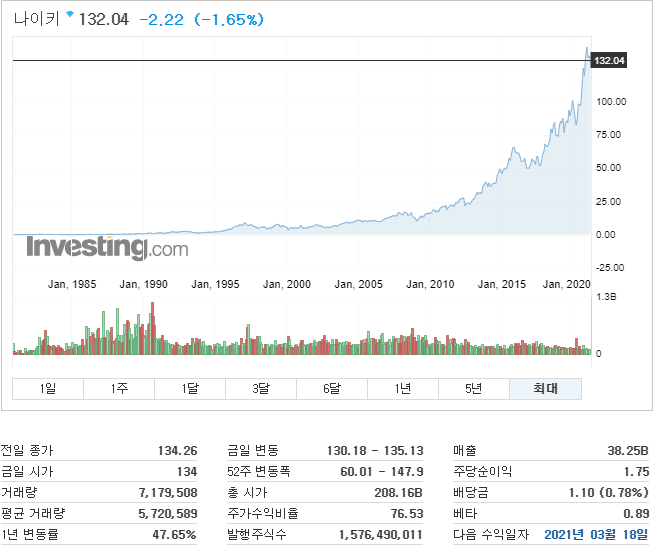Click the 전일 종가 label

pyautogui.click(x=27, y=450)
